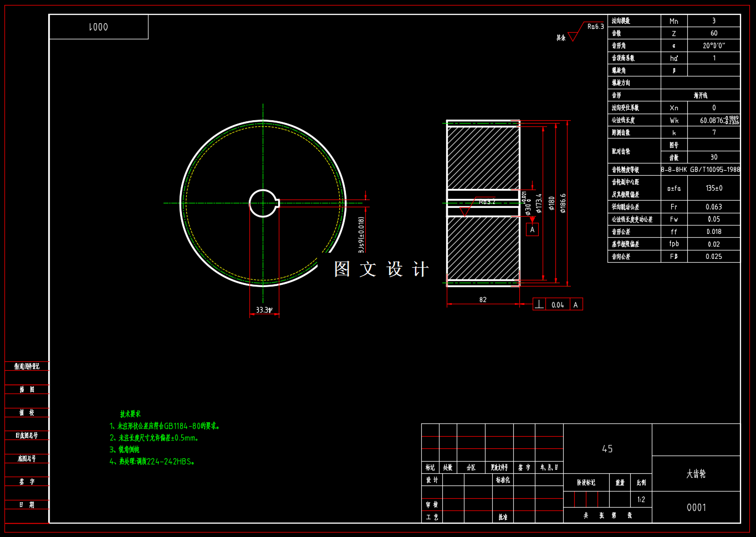Click the "Fw" symbol cell
The width and height of the screenshot is (756, 537).
coord(674,219)
